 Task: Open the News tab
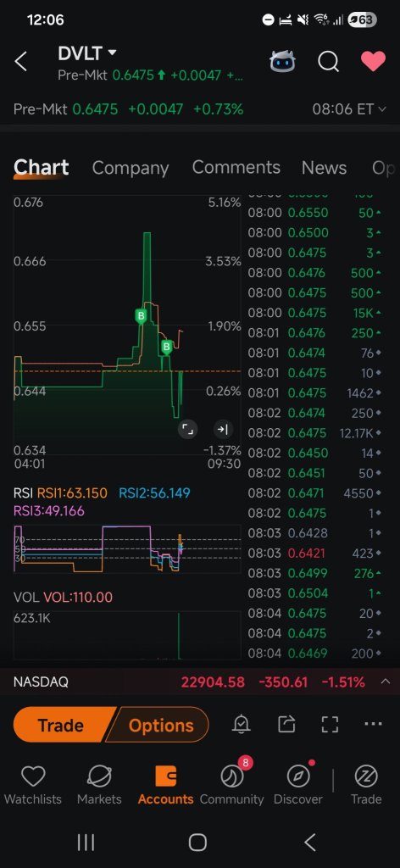324,168
